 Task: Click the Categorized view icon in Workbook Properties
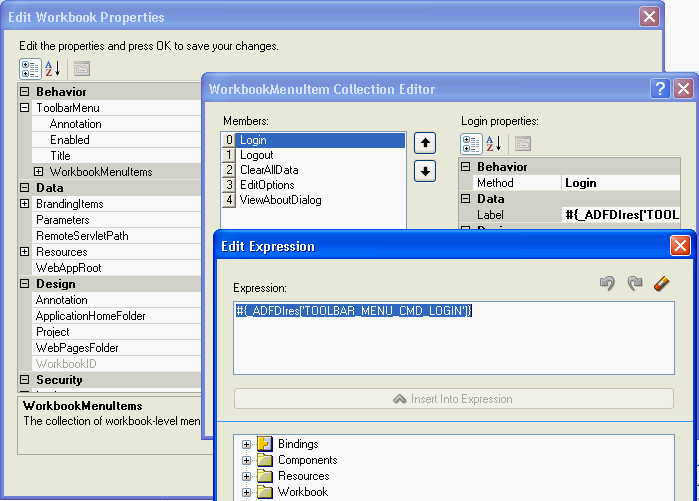tap(30, 68)
